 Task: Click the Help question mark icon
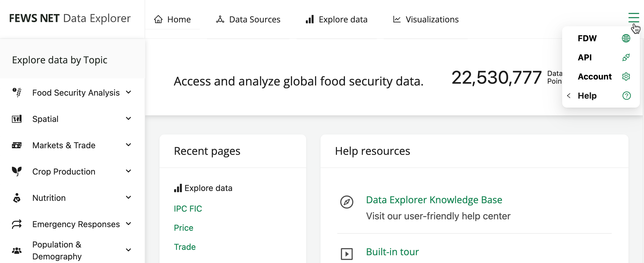pyautogui.click(x=626, y=96)
